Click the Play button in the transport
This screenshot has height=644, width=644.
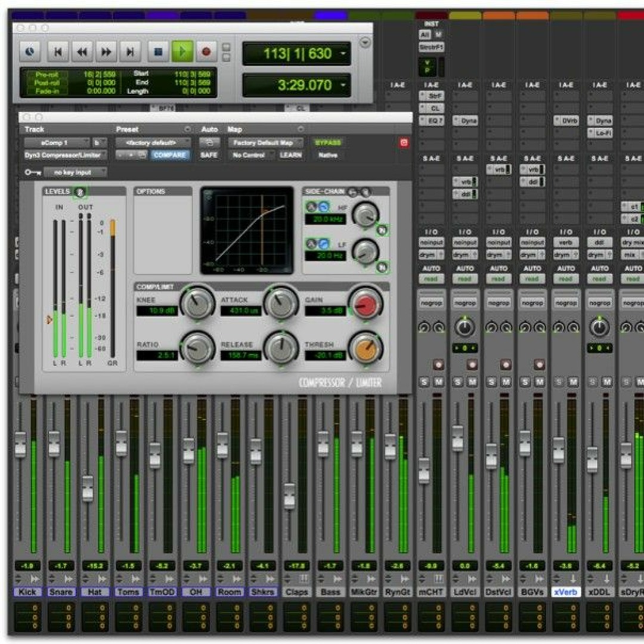pos(182,52)
